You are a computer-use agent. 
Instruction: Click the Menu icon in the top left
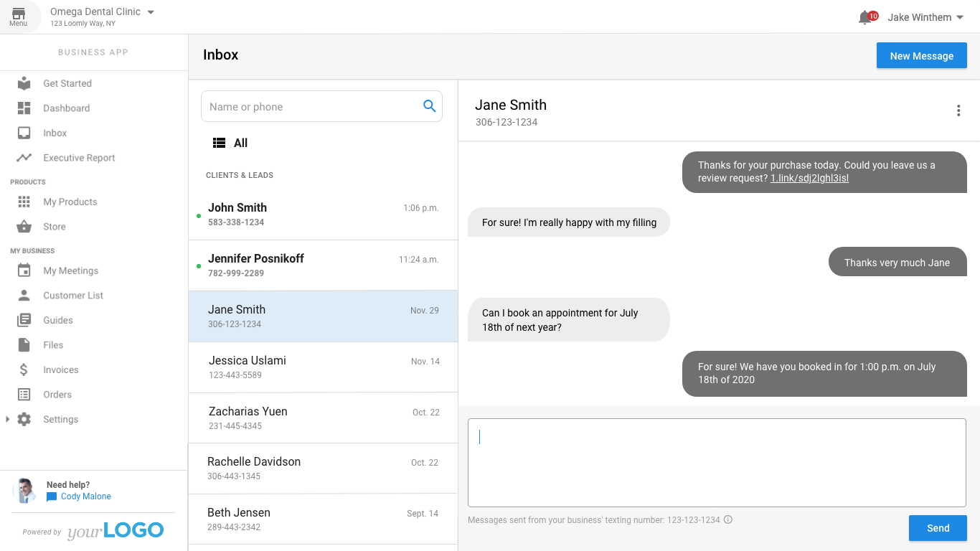click(x=19, y=16)
